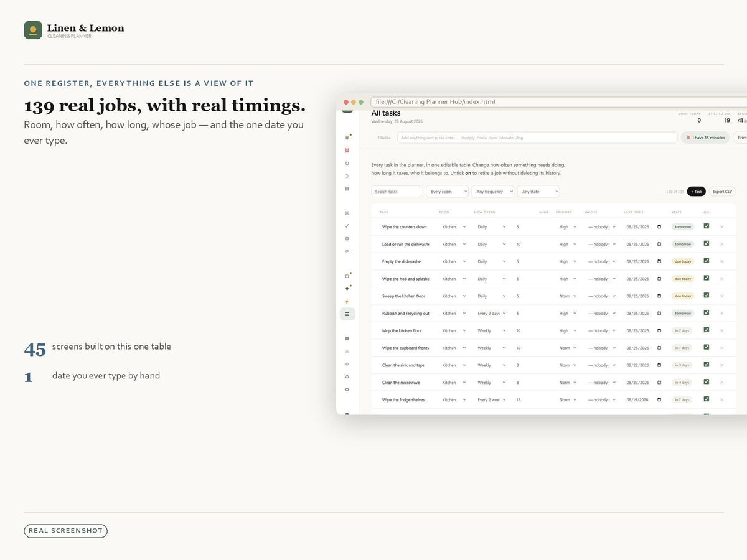747x560 pixels.
Task: Click the orange lightning bolt sidebar icon
Action: [347, 302]
